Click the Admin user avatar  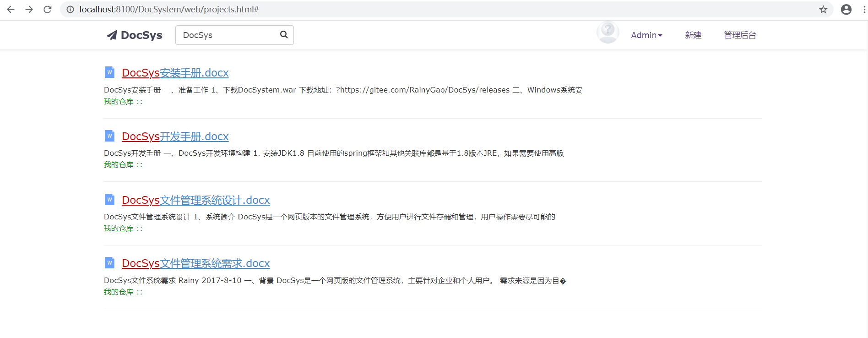pos(608,33)
